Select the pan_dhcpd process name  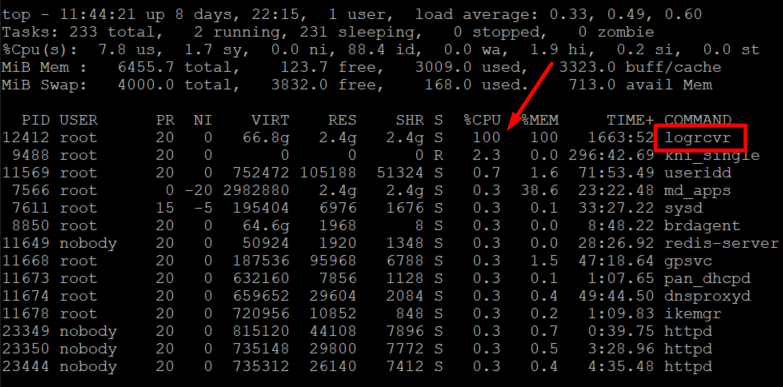coord(708,279)
